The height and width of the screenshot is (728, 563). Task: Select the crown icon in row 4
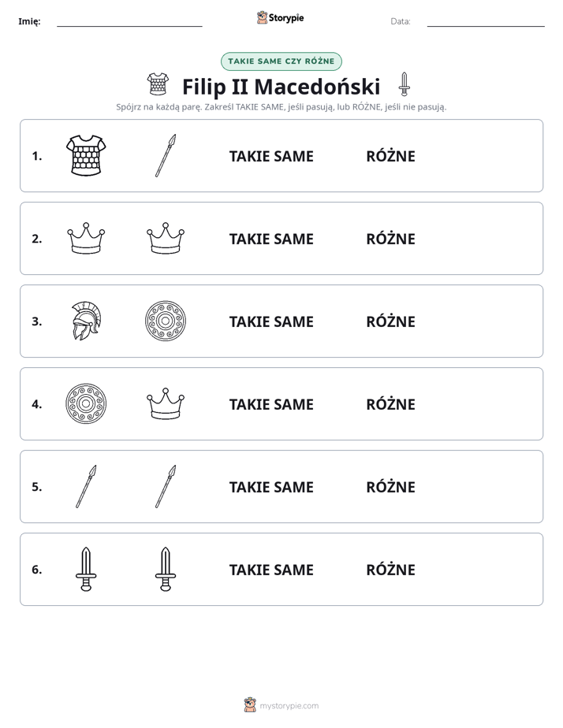click(166, 403)
